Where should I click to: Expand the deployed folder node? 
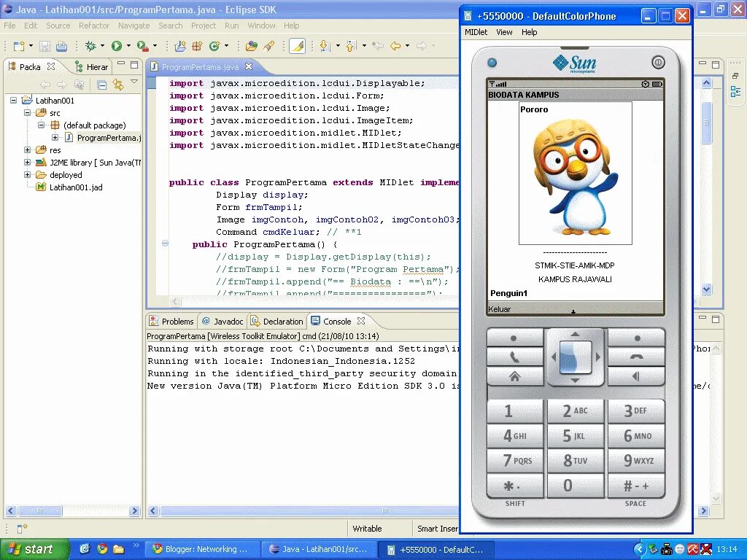[x=28, y=175]
